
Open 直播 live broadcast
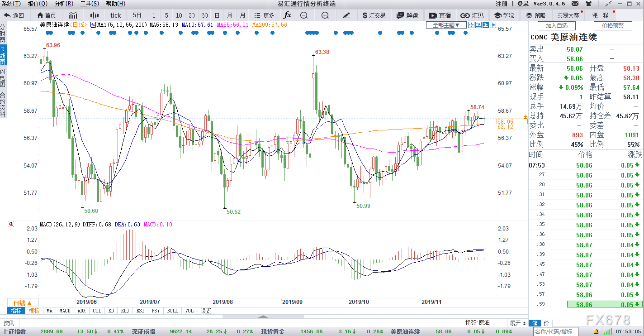pos(440,15)
